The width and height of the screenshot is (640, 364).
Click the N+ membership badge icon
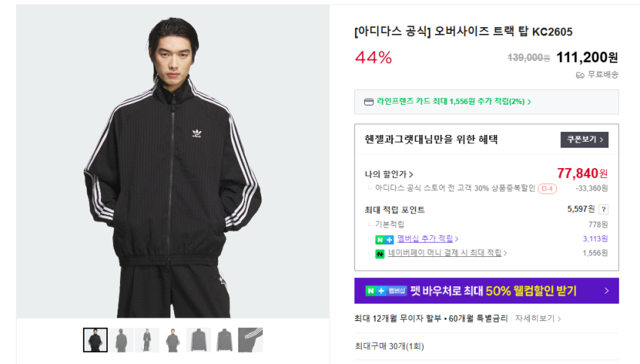[384, 239]
